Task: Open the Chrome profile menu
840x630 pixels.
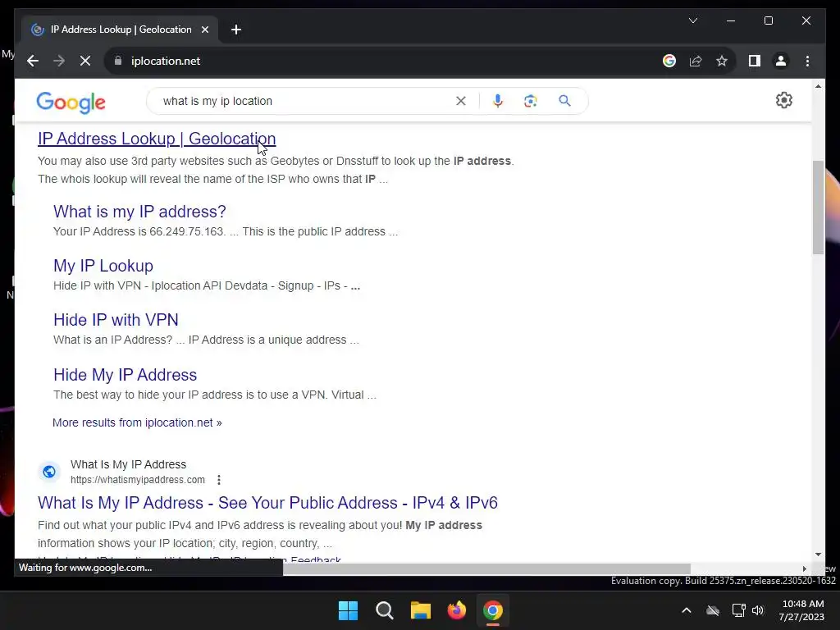Action: click(781, 61)
